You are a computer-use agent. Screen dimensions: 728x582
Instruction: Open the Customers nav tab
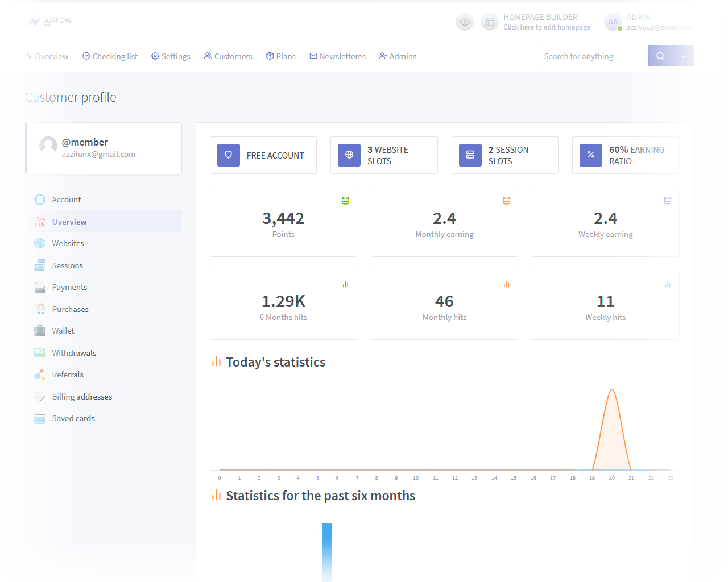click(228, 56)
